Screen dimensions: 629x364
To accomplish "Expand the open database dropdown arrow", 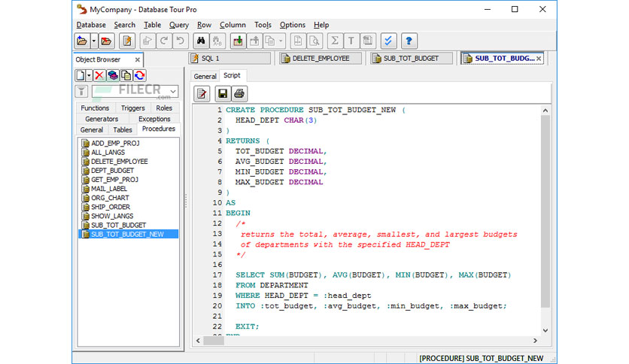I will pos(93,41).
